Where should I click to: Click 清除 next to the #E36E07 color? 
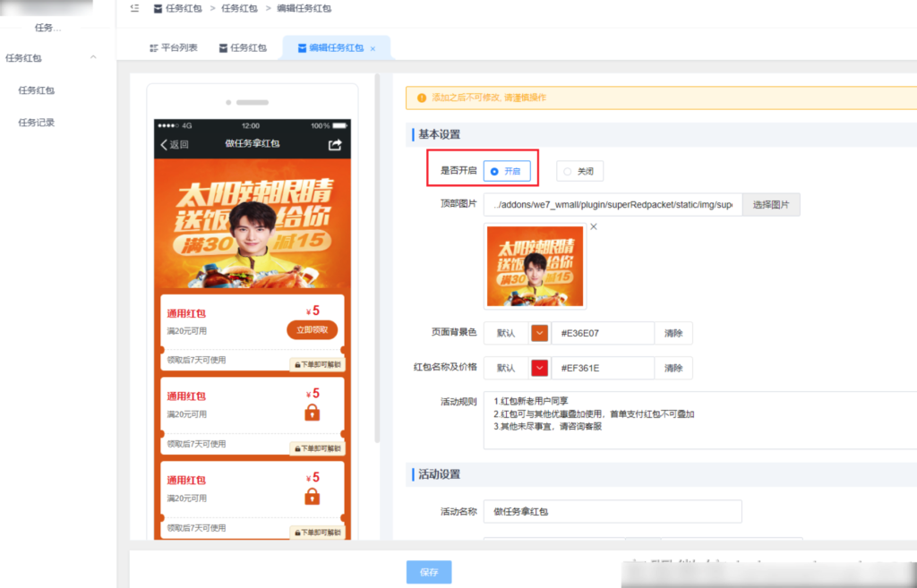(x=673, y=333)
